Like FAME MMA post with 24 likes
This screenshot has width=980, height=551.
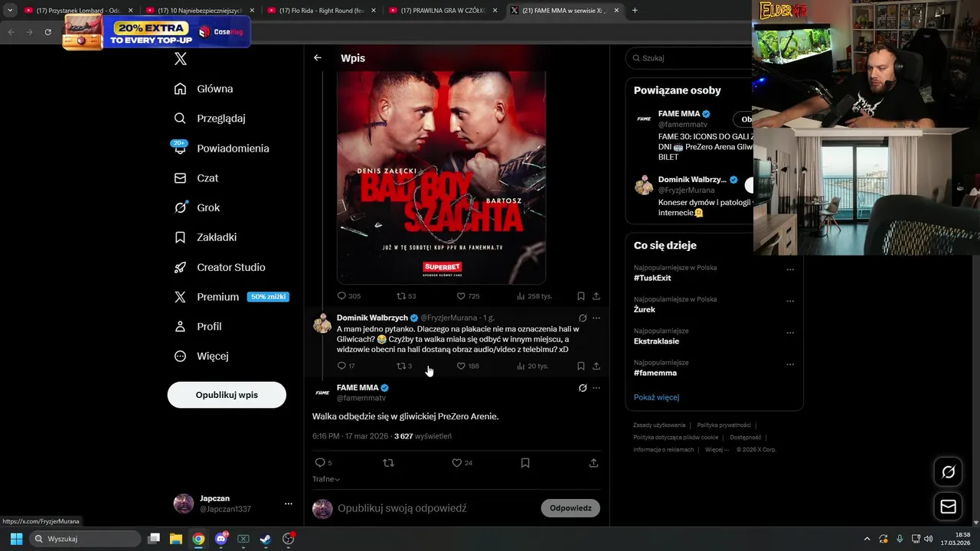[462, 463]
